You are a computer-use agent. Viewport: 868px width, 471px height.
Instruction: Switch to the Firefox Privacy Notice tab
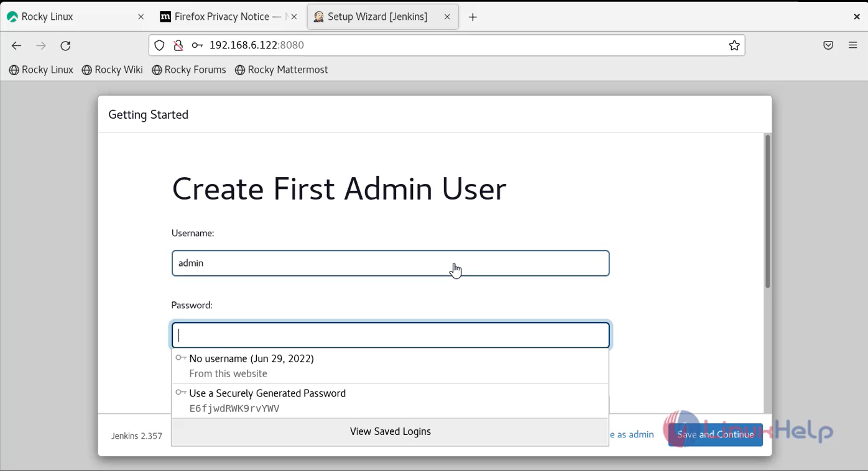coord(229,17)
